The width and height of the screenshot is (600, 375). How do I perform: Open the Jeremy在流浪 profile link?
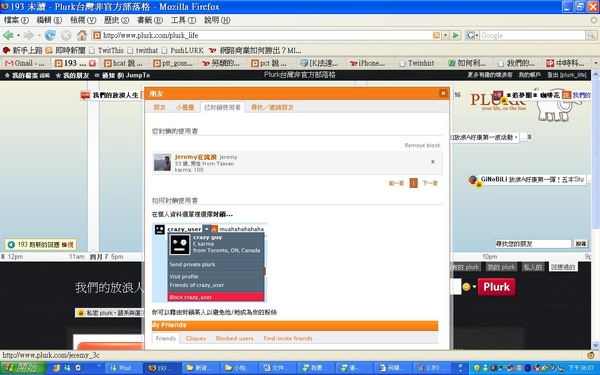pyautogui.click(x=196, y=157)
